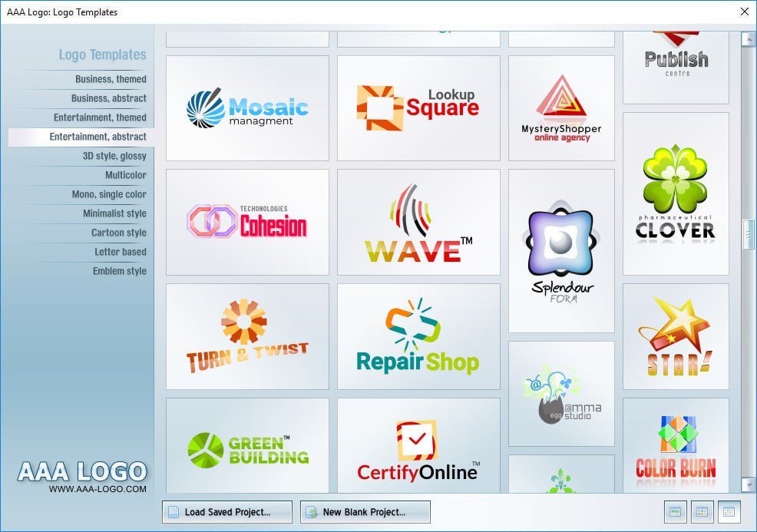Viewport: 757px width, 532px height.
Task: Pick the Splendour Form logo template
Action: point(561,251)
